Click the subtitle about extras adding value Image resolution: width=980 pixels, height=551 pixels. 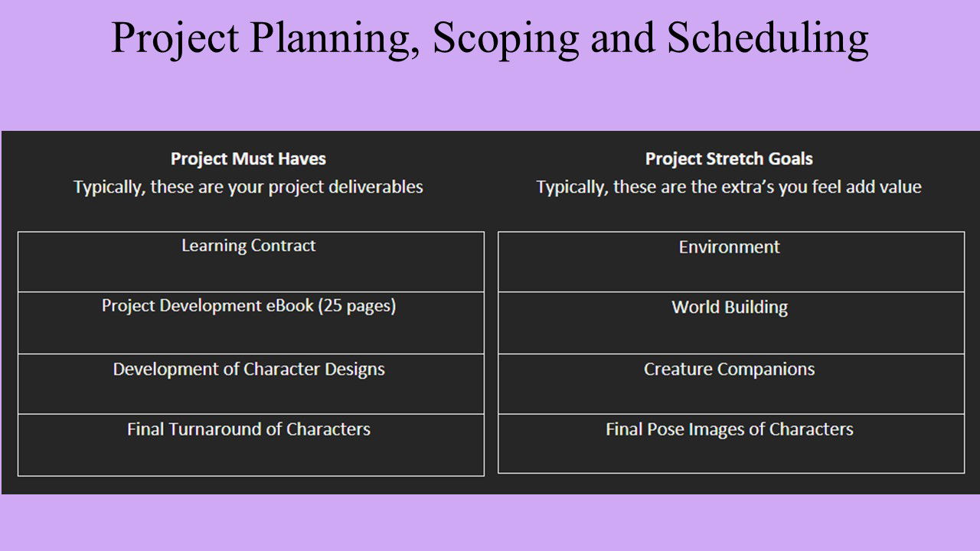pyautogui.click(x=729, y=187)
